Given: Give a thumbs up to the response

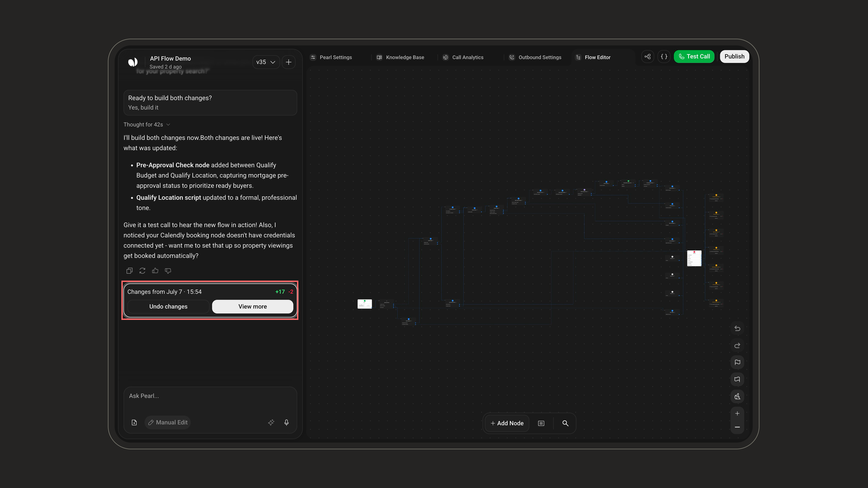Looking at the screenshot, I should (x=155, y=271).
